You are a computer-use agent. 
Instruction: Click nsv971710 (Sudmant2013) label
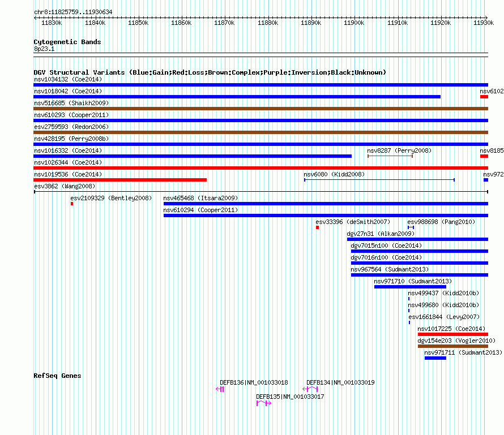(x=413, y=281)
